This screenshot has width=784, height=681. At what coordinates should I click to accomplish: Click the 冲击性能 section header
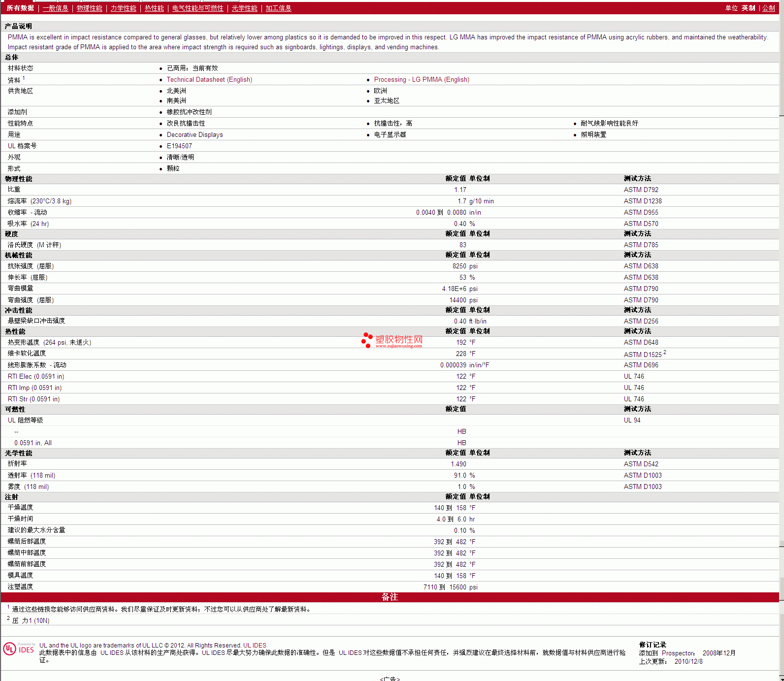(18, 310)
